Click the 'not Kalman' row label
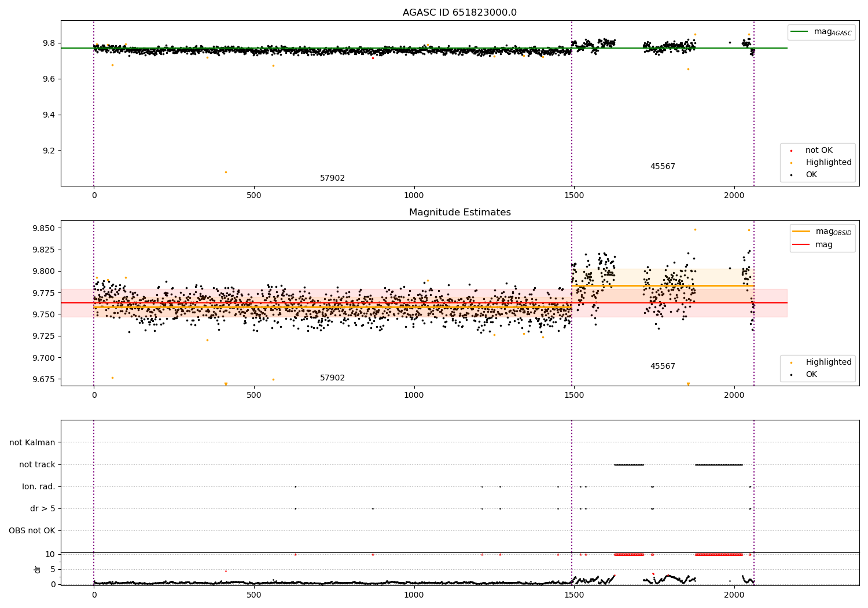The height and width of the screenshot is (608, 868). (x=32, y=443)
